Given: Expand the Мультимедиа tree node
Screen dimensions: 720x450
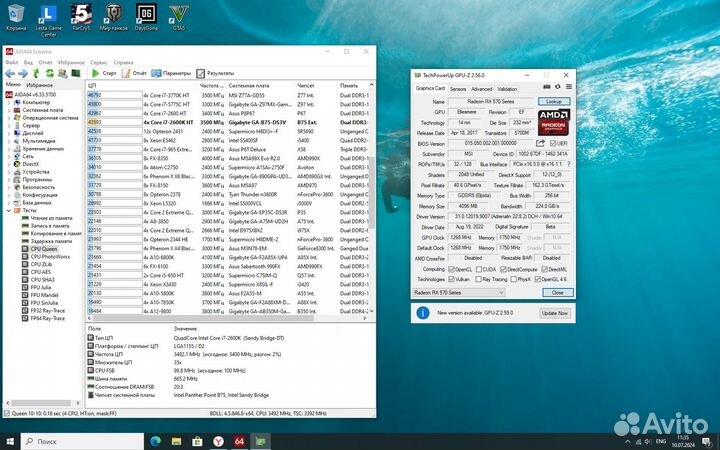Looking at the screenshot, I should click(x=9, y=141).
